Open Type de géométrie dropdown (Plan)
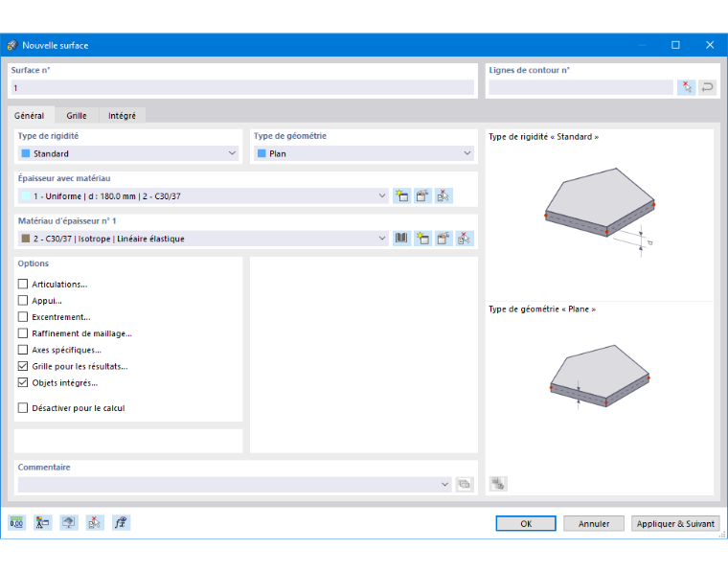 pyautogui.click(x=364, y=153)
